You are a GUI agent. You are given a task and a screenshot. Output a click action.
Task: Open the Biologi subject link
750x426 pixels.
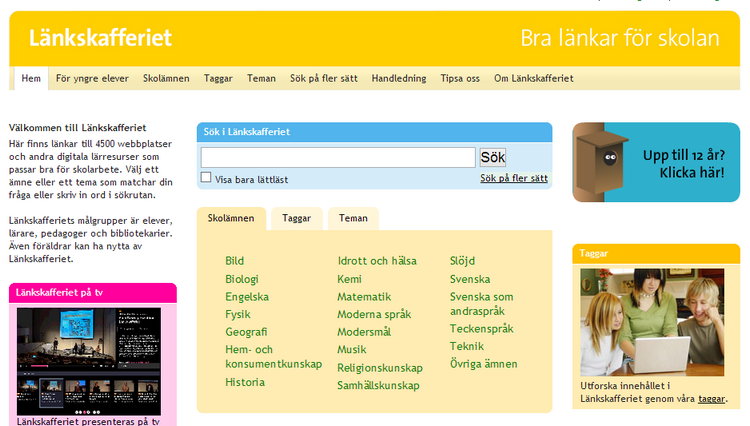(242, 279)
